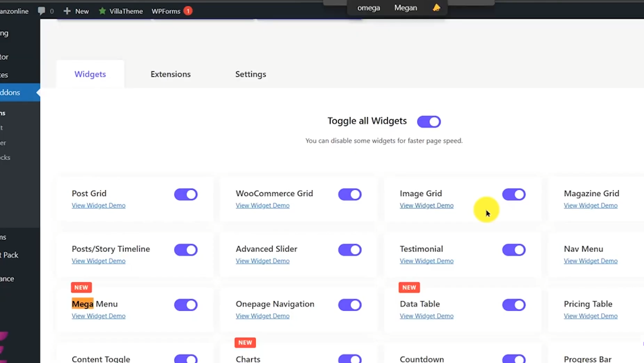Click the WPForms notification badge
Viewport: 644px width, 363px height.
click(x=188, y=11)
